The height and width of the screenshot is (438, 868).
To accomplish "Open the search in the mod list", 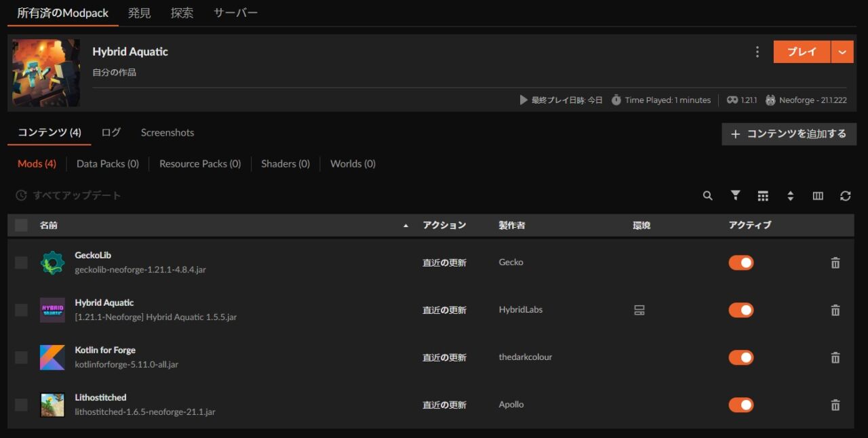I will (707, 195).
